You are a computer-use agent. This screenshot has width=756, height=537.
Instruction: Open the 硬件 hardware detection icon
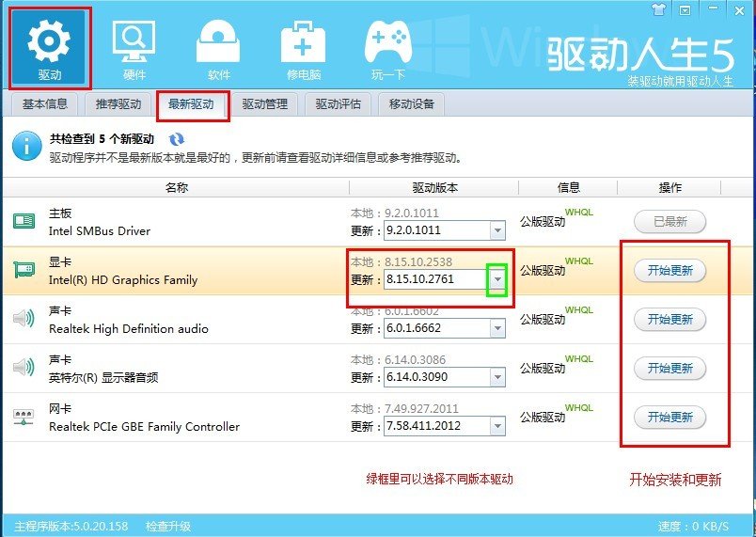click(134, 50)
